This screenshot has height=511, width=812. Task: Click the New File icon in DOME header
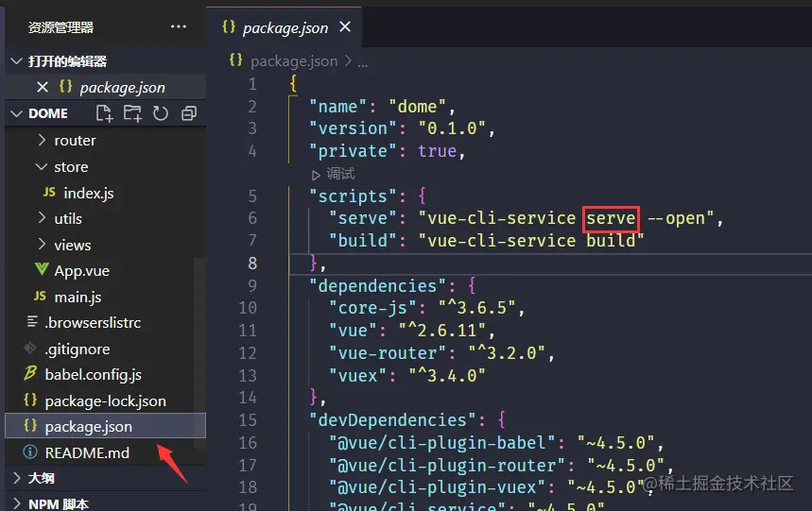(x=104, y=113)
